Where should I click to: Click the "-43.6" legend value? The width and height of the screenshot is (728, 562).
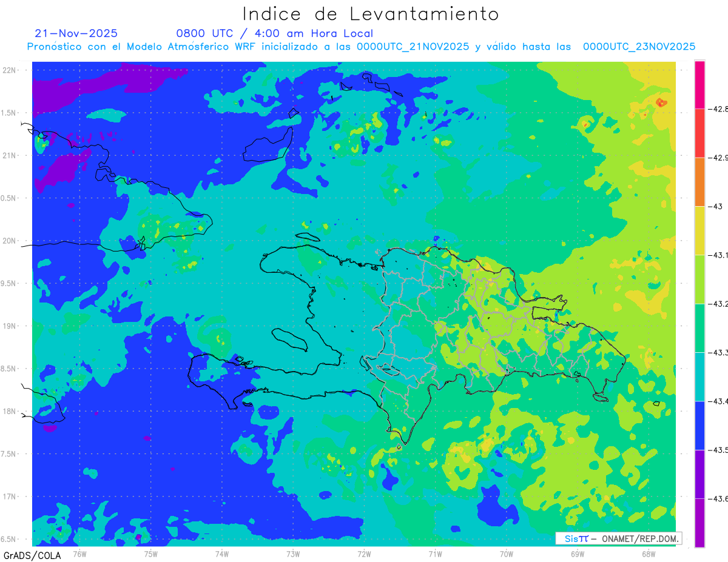coord(718,498)
